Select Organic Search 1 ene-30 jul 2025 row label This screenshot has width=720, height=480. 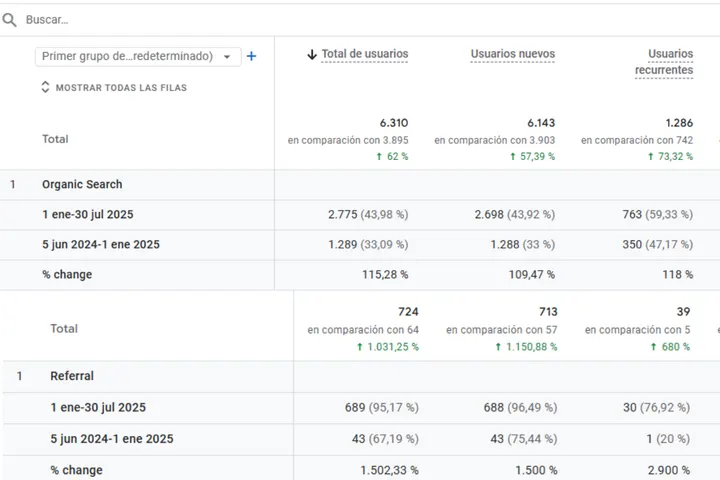click(x=88, y=215)
